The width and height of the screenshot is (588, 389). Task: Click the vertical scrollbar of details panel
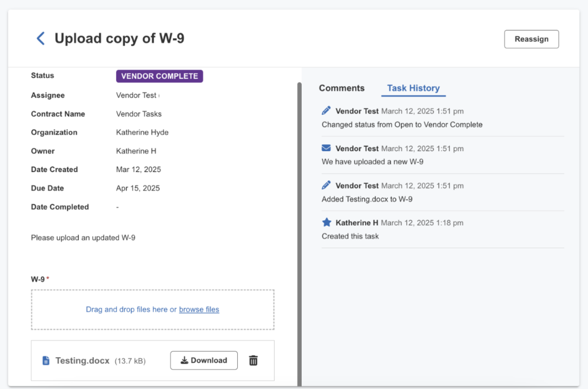point(299,234)
